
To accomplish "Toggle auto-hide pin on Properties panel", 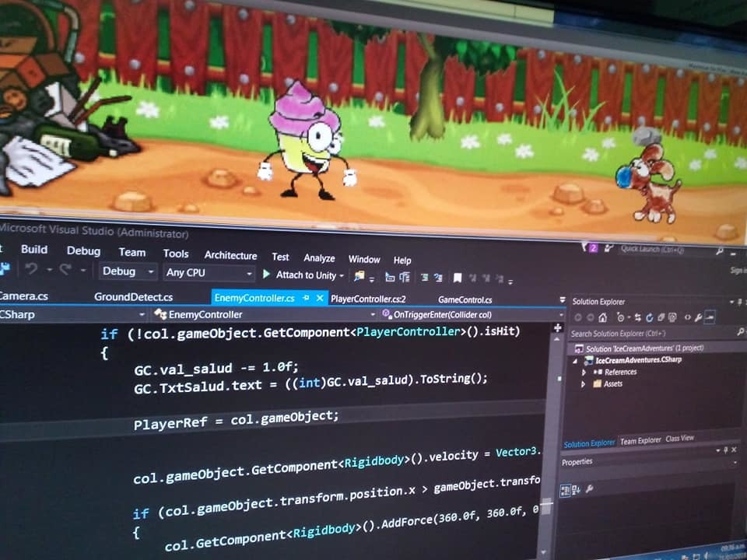I will pos(725,450).
